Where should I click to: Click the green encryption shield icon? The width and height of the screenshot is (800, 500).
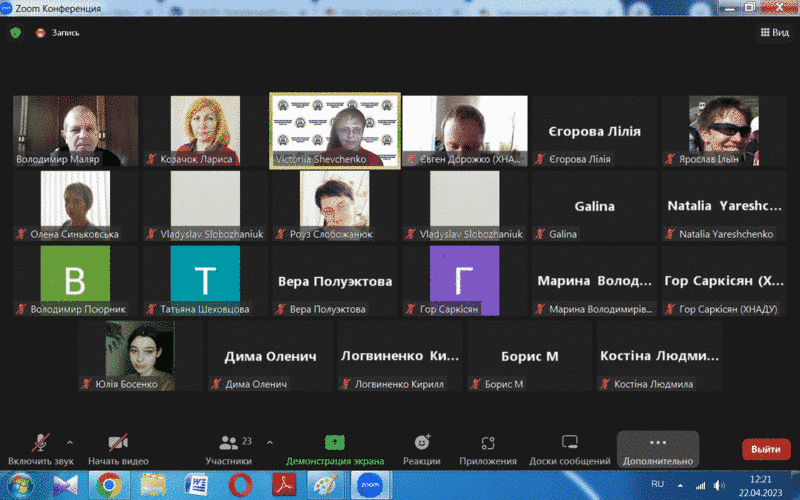coord(15,32)
